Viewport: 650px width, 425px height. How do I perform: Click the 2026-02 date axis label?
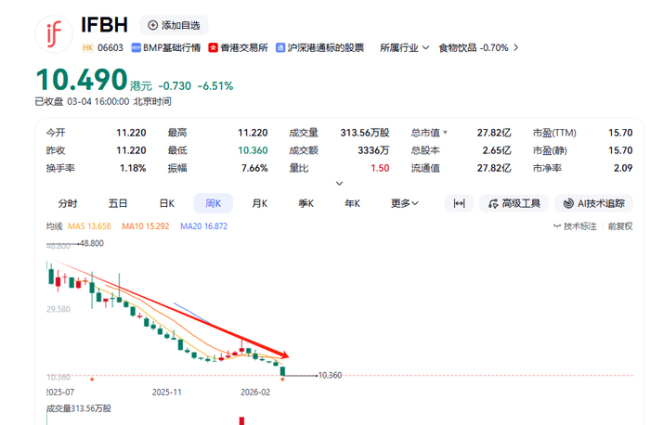pyautogui.click(x=255, y=392)
